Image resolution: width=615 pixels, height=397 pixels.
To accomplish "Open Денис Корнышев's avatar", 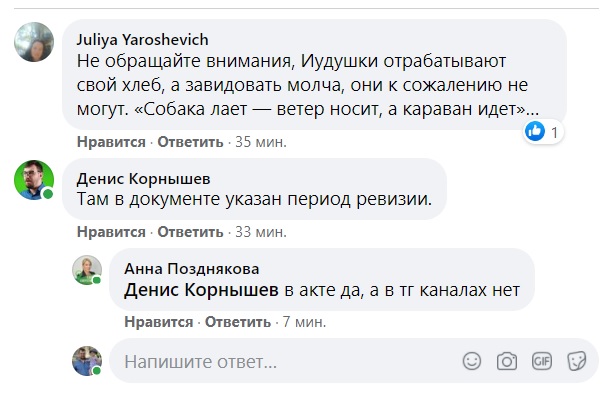I will pyautogui.click(x=34, y=180).
